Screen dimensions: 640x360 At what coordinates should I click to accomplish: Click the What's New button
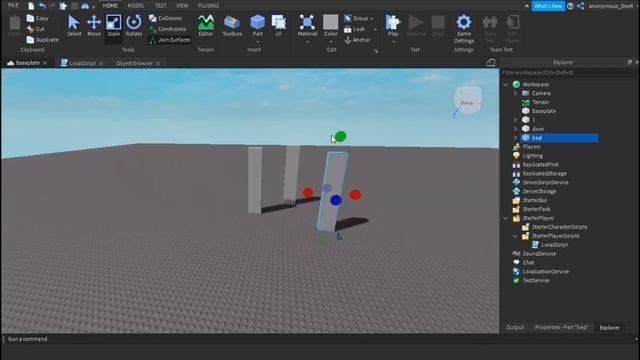548,6
